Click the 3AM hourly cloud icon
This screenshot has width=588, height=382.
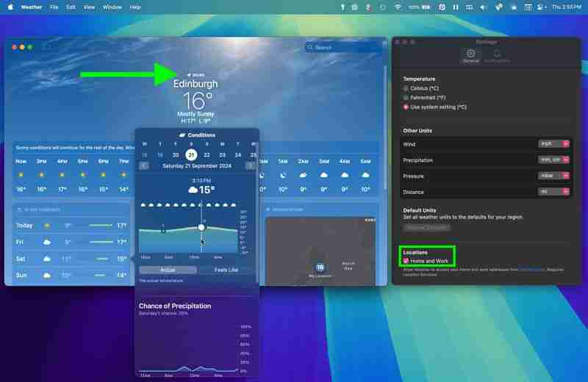[324, 175]
